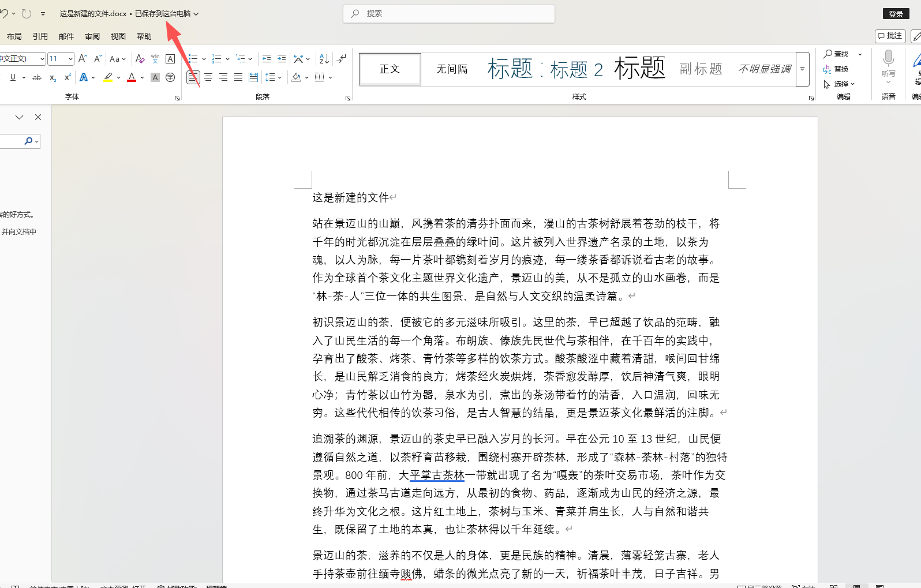Viewport: 921px width, 588px height.
Task: Expand the bullet list style dropdown arrow
Action: coord(204,59)
